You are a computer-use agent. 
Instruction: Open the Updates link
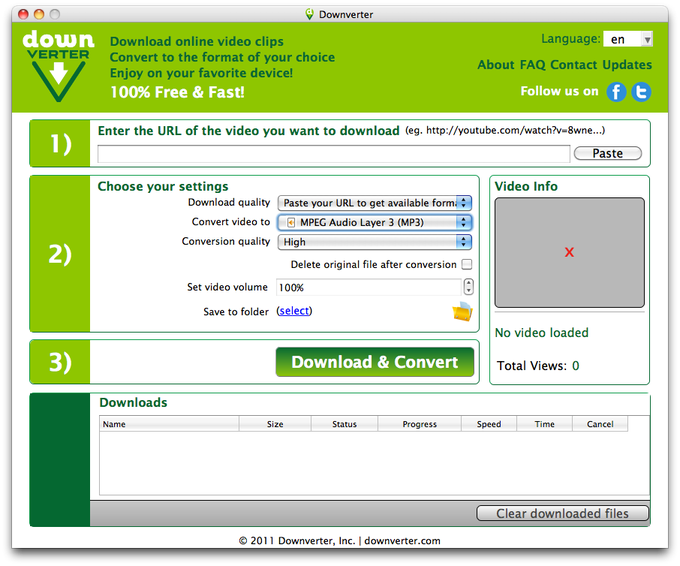(x=627, y=65)
